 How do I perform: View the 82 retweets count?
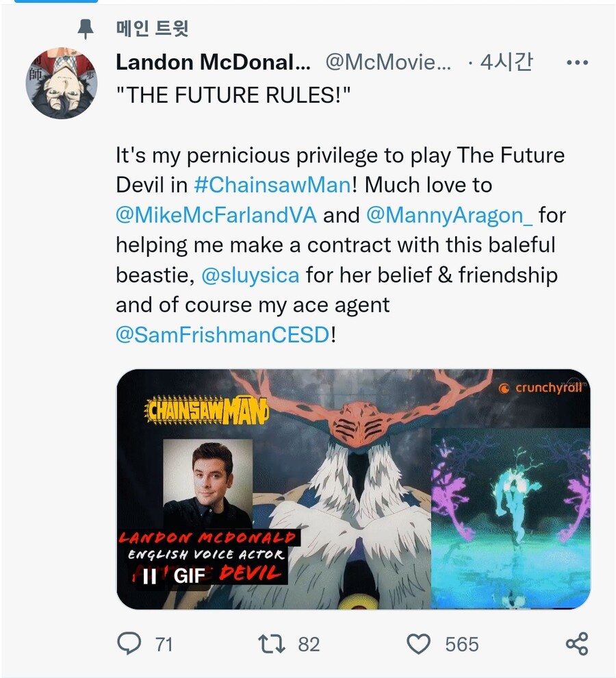click(x=309, y=644)
